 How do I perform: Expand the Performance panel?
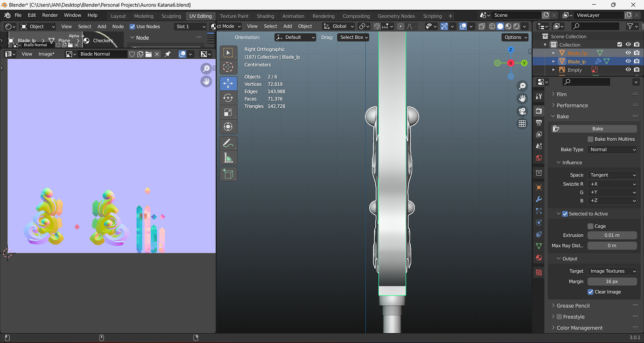coord(572,105)
